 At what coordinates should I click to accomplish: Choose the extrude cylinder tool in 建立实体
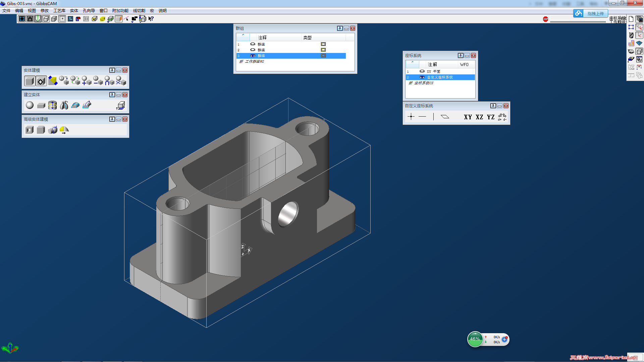(52, 105)
